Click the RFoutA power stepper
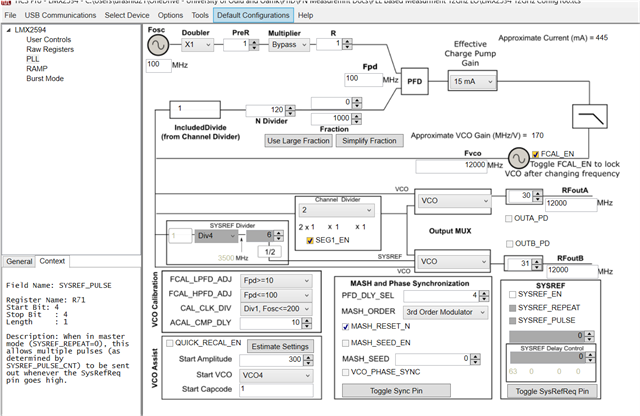Viewport: 640px width, 416px height. point(538,196)
